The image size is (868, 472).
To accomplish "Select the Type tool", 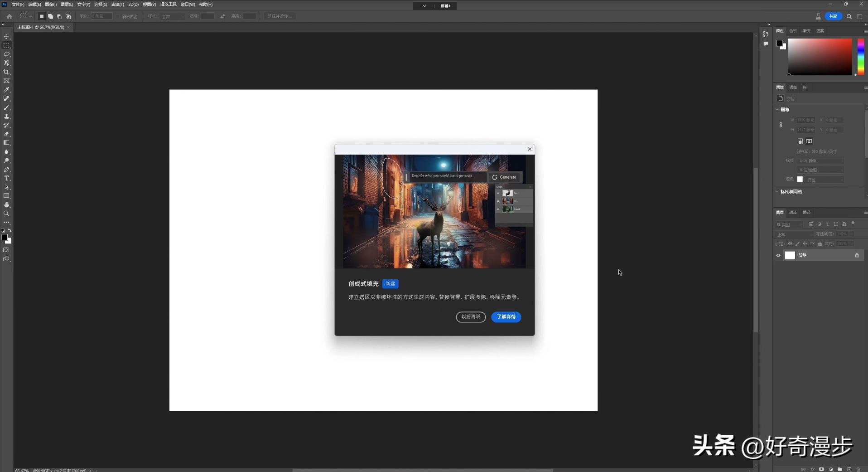I will [6, 178].
